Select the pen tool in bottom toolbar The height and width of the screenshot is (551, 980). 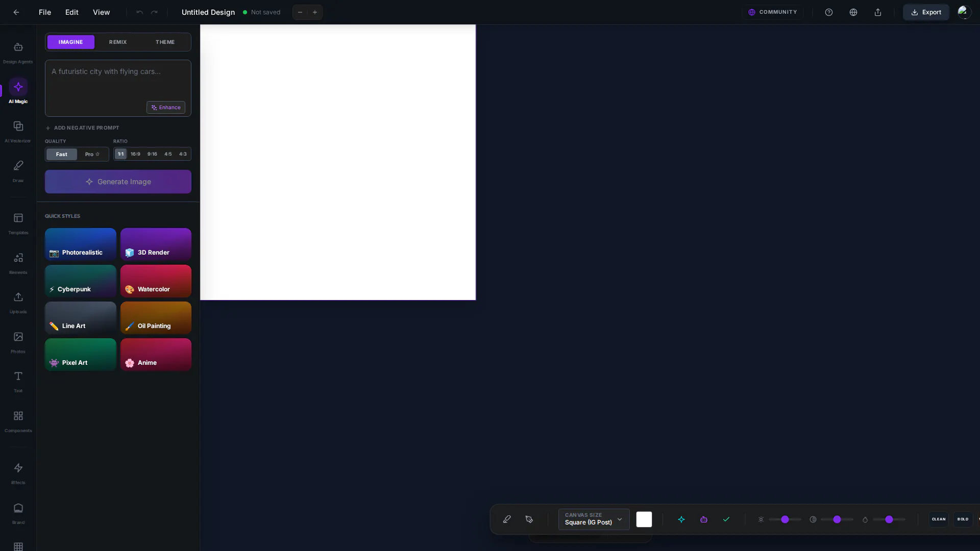529,519
